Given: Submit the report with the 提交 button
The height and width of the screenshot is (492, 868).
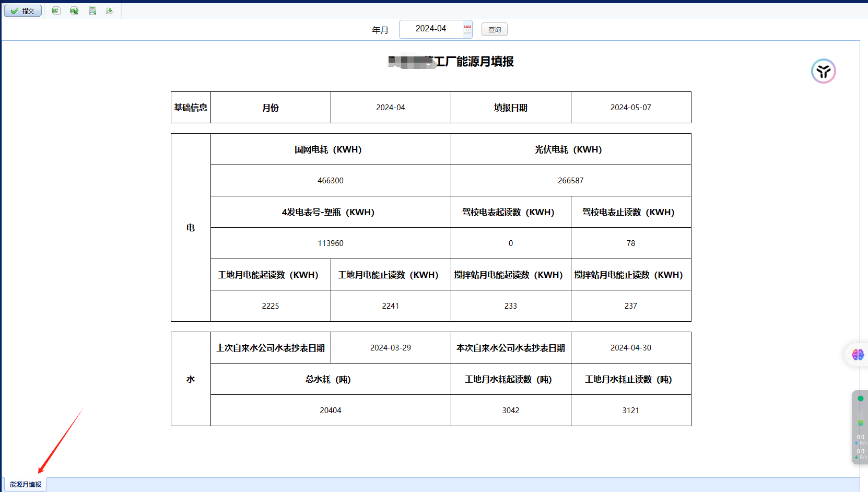Looking at the screenshot, I should pos(23,10).
